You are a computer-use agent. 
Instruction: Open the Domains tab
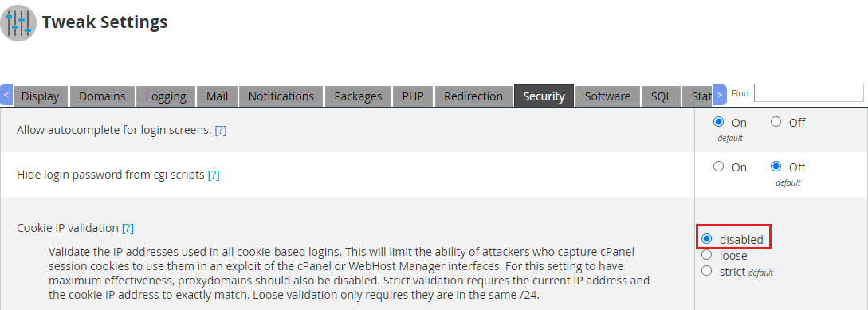coord(102,96)
